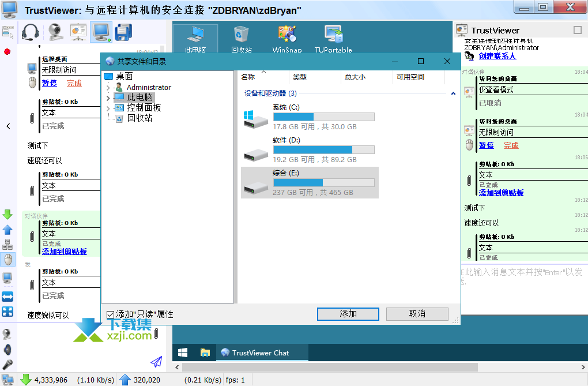Click the monitor icon in the sidebar
588x386 pixels.
(x=7, y=278)
